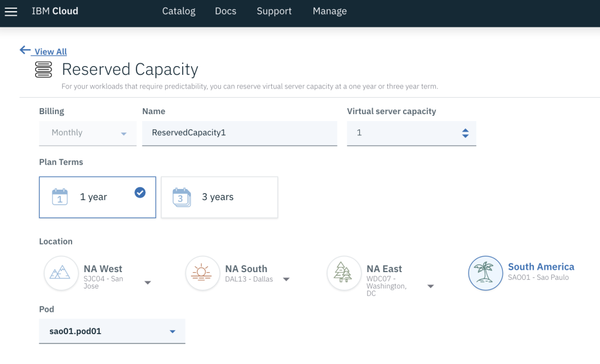Click the DAL13 - Dallas datacenter text
The height and width of the screenshot is (364, 600).
[248, 279]
